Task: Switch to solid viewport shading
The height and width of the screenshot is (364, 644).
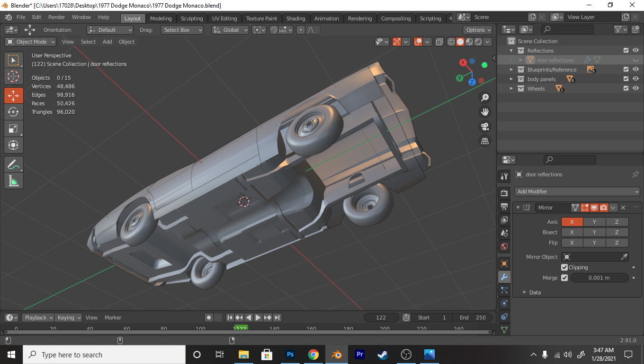Action: point(460,42)
